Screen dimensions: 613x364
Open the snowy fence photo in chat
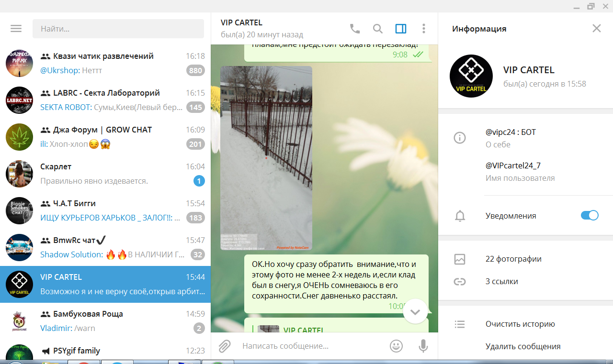tap(266, 158)
